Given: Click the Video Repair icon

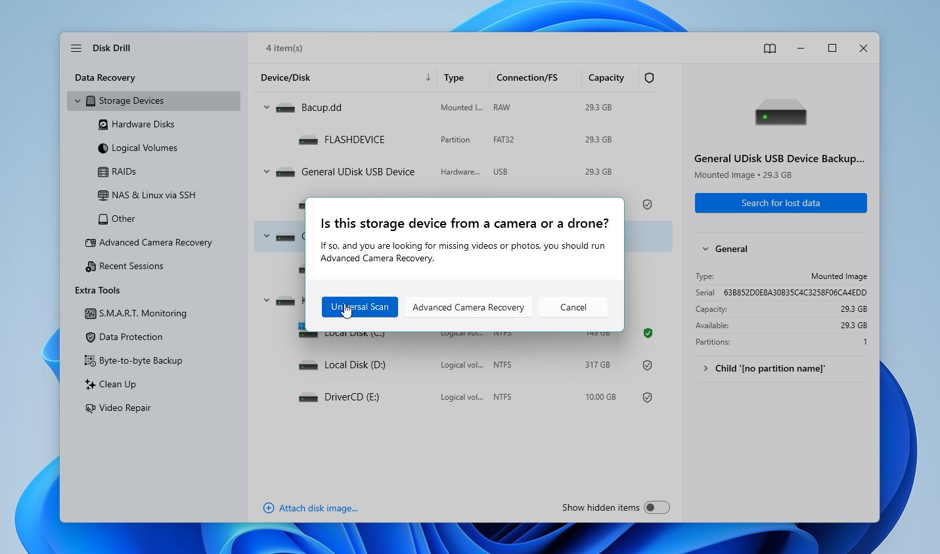Looking at the screenshot, I should tap(90, 408).
